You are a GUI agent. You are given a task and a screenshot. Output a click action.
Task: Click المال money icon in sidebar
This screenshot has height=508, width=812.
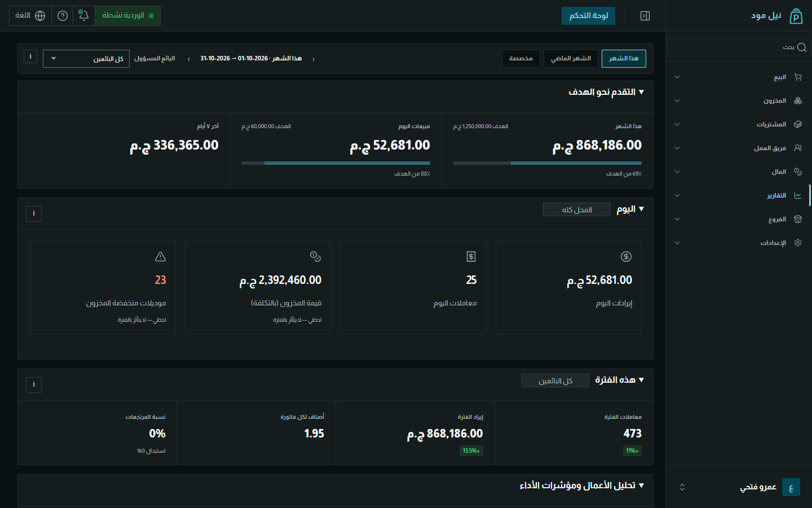coord(798,172)
